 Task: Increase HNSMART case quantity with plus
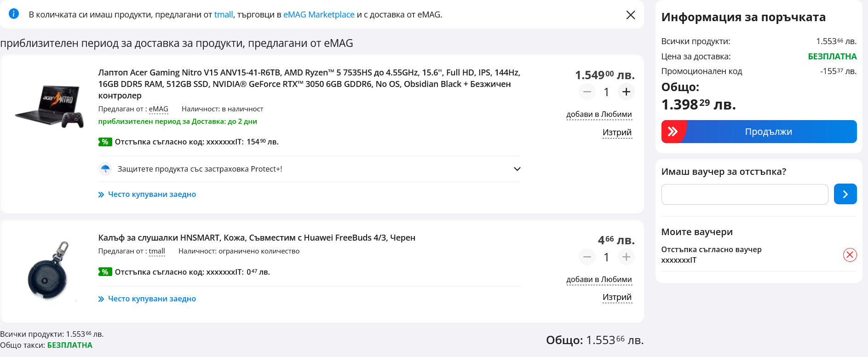[x=626, y=257]
